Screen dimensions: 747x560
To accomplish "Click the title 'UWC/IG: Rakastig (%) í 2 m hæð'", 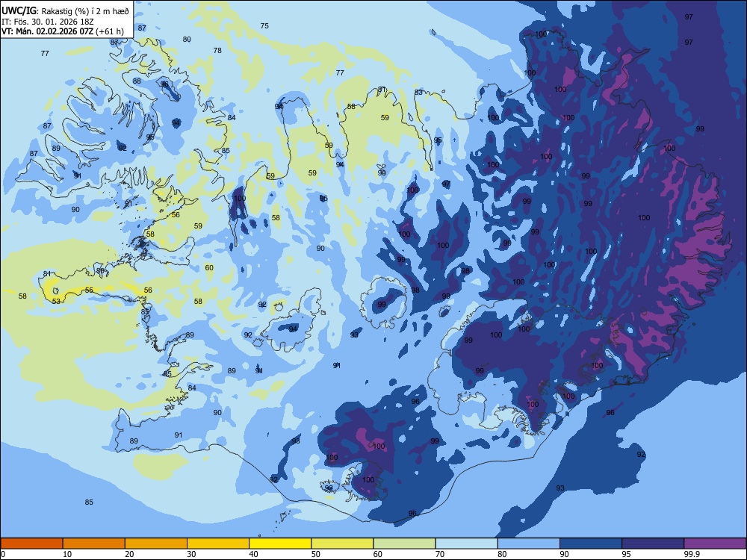I will point(65,11).
